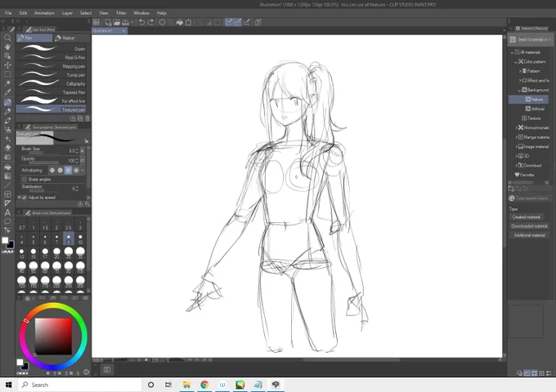Screen dimensions: 556x392
Task: Select the highlighted middle anti-aliasing option
Action: [68, 171]
